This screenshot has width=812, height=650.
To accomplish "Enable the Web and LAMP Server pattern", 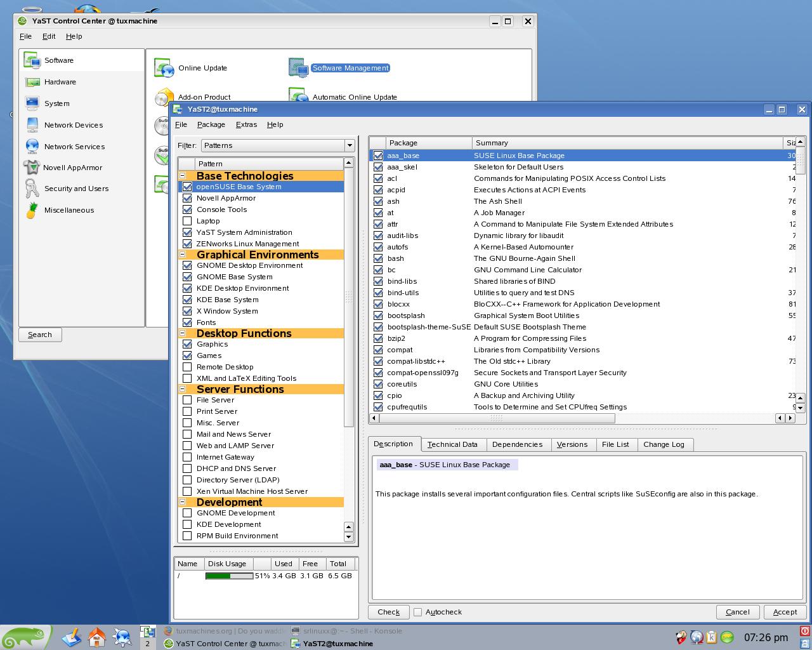I will 187,446.
